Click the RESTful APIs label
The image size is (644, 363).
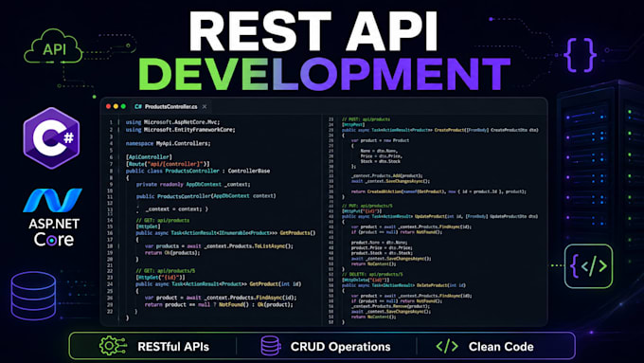(173, 347)
